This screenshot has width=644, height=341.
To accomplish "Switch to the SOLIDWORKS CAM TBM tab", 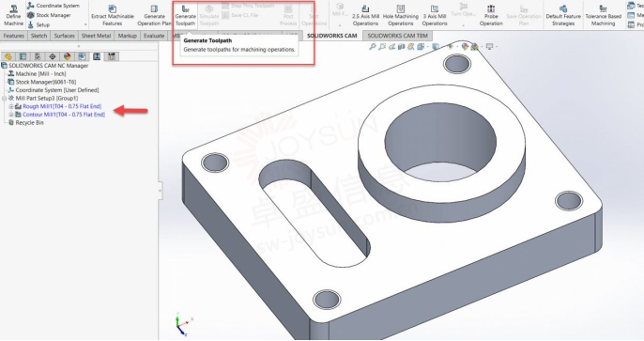I will click(397, 36).
